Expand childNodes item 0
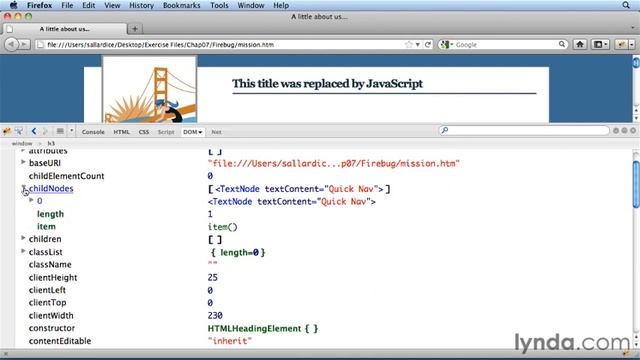This screenshot has height=360, width=640. coord(31,200)
